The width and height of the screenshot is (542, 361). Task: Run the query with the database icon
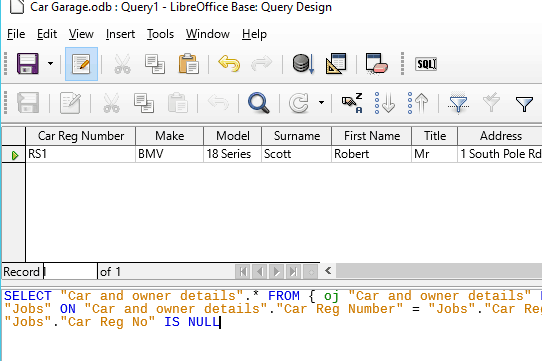pyautogui.click(x=303, y=64)
